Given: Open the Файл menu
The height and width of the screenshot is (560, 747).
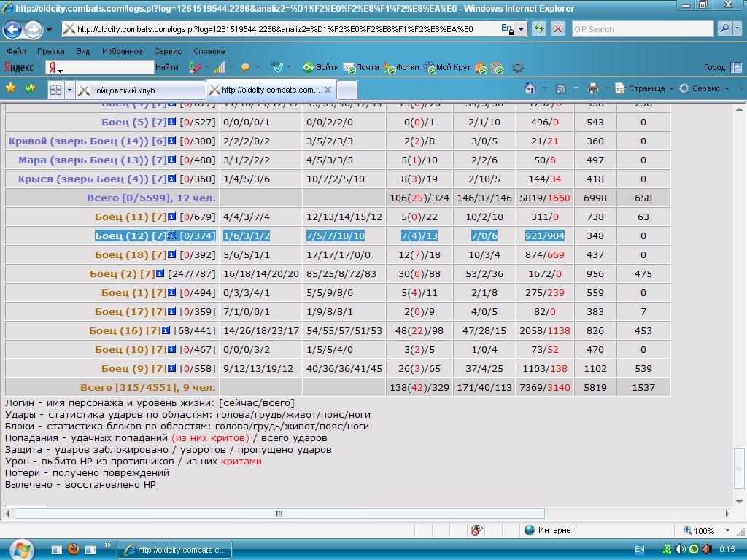Looking at the screenshot, I should tap(16, 51).
